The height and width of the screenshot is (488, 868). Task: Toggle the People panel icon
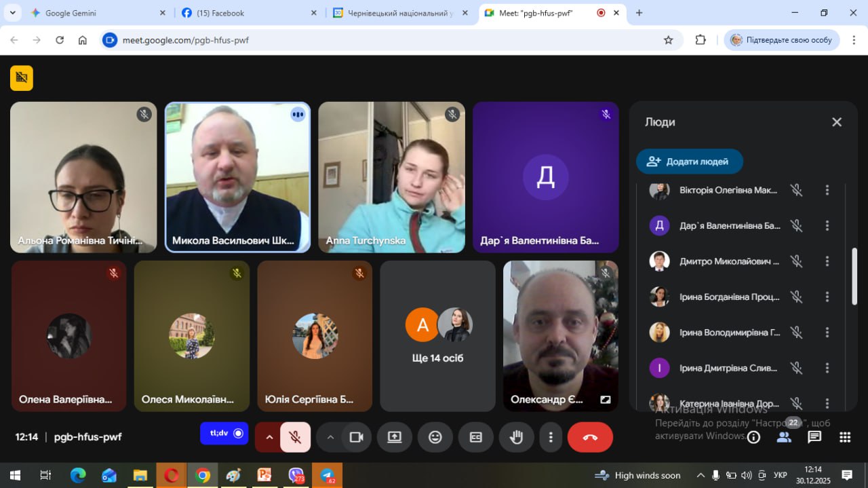coord(784,437)
